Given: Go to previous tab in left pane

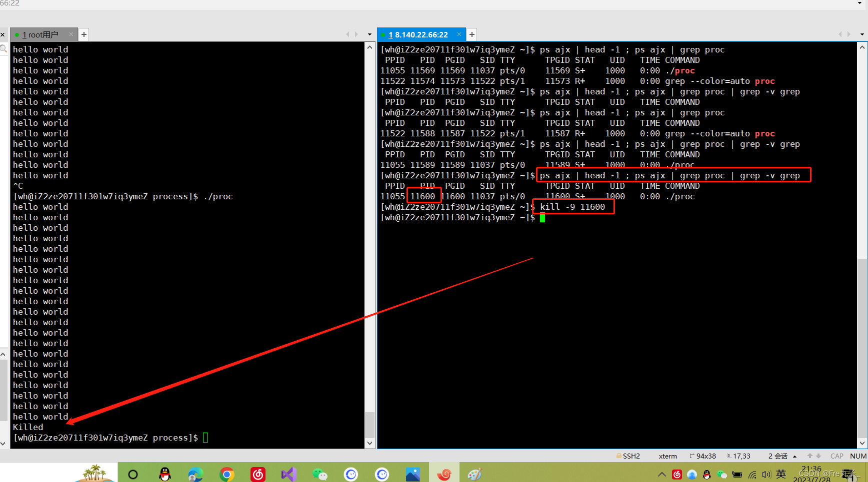Looking at the screenshot, I should click(348, 34).
